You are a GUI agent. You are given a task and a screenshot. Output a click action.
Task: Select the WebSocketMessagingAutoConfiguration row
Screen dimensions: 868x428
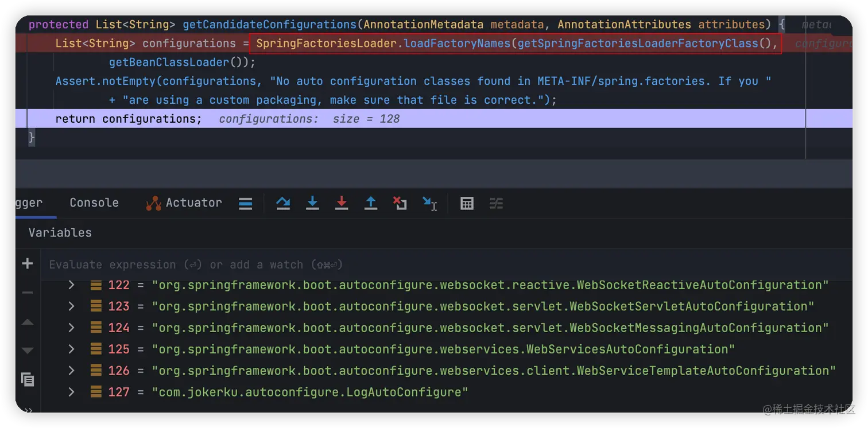click(x=447, y=328)
